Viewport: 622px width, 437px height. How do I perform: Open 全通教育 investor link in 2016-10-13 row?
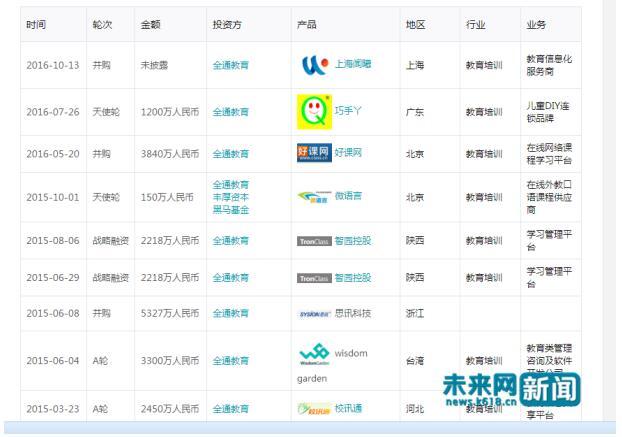(x=230, y=65)
